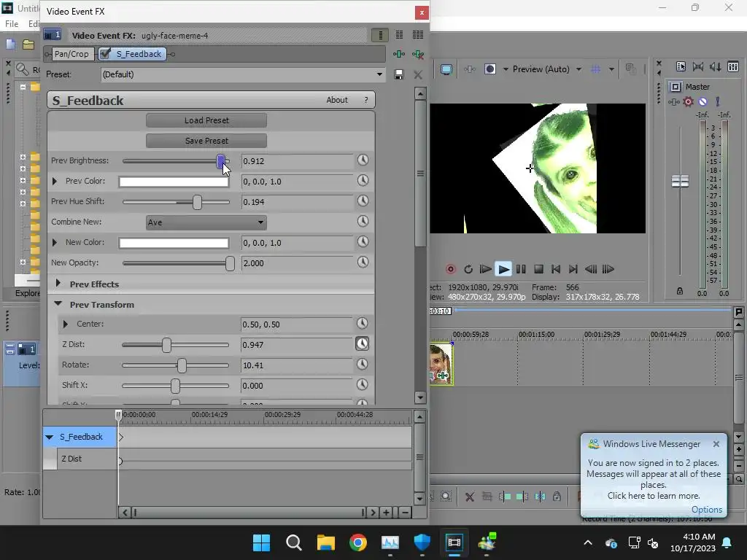This screenshot has height=560, width=747.
Task: Collapse S_Feedback keyframe lane
Action: click(50, 437)
